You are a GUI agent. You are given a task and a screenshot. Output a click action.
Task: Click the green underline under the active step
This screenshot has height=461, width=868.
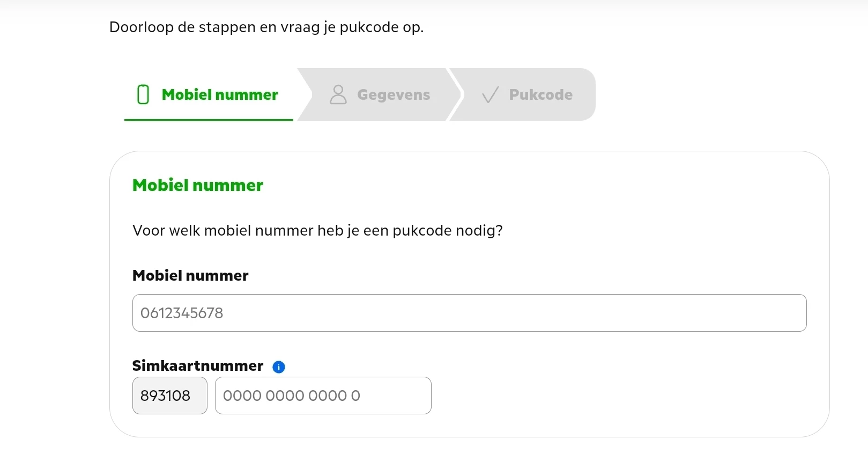click(209, 119)
